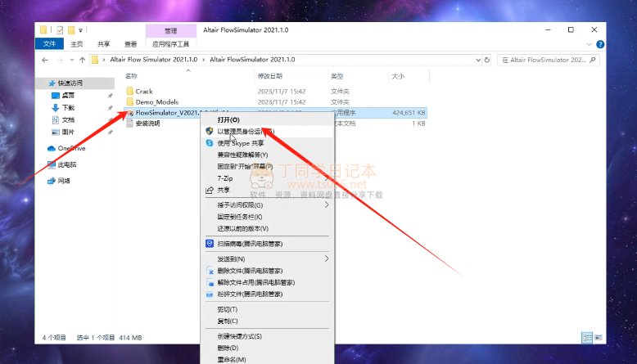The height and width of the screenshot is (364, 637).
Task: Open recent locations dropdown arrow
Action: tap(72, 60)
